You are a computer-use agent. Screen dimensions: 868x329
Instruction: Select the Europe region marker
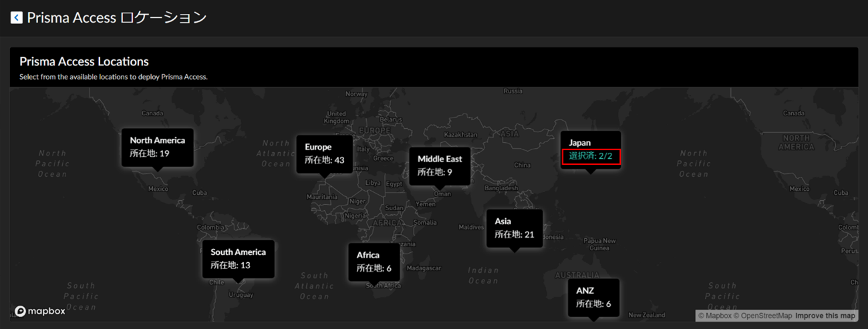tap(325, 154)
